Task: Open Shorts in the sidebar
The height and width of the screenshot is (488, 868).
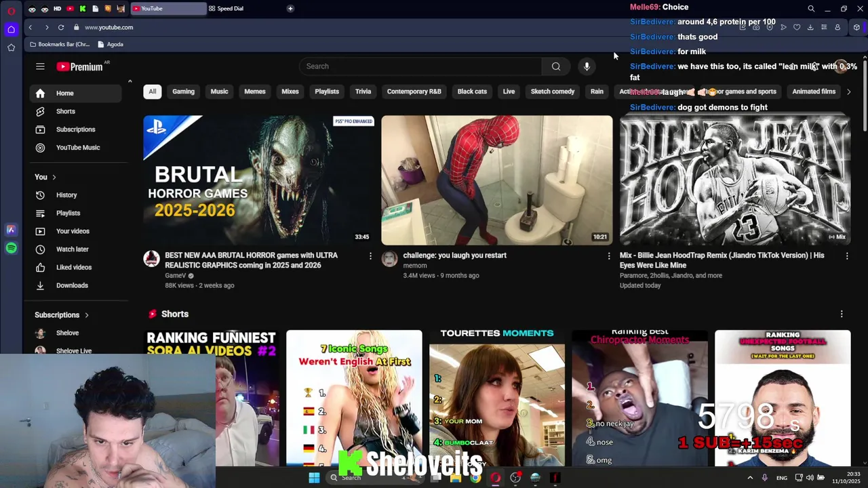Action: point(75,111)
